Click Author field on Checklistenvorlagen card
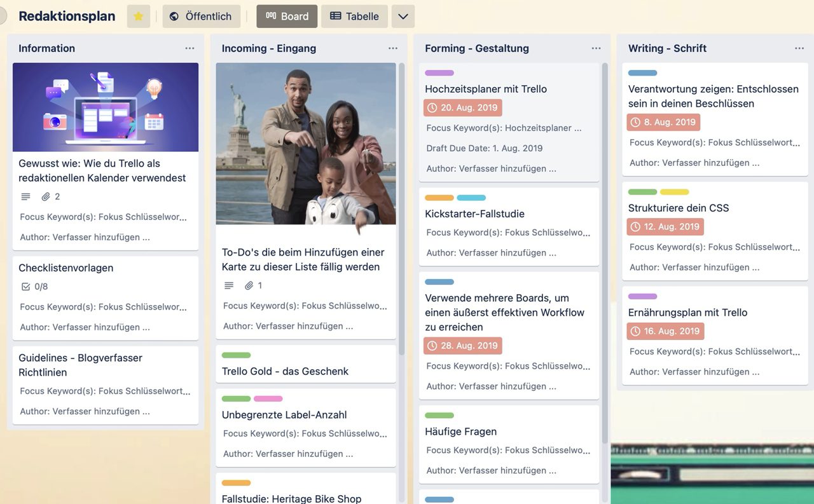The height and width of the screenshot is (504, 814). pos(85,327)
